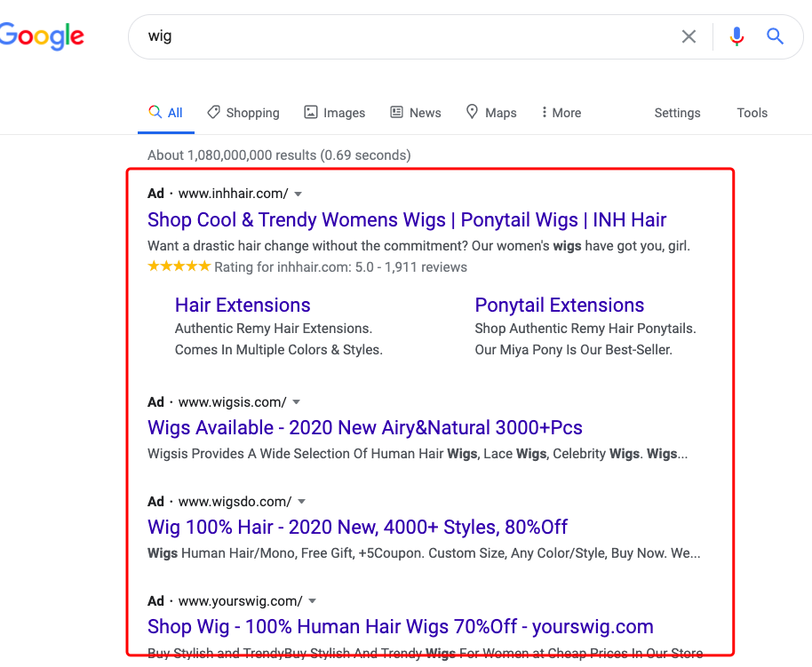The image size is (812, 667).
Task: Click the www.inhhair.com/ ad URL text
Action: point(233,194)
